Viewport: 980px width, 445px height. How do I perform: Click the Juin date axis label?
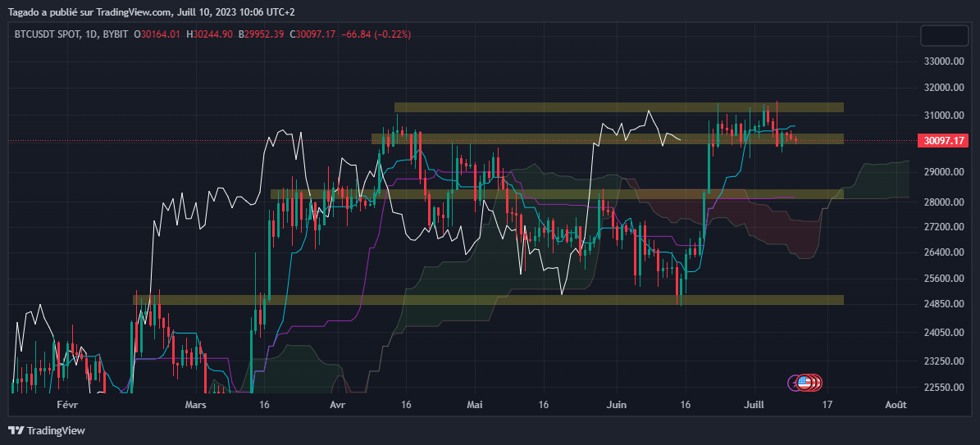[x=616, y=404]
